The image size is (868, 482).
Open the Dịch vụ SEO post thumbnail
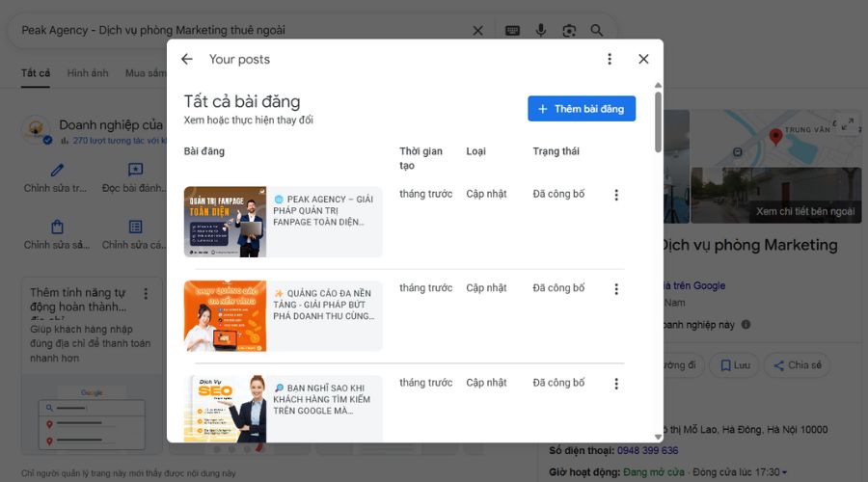pyautogui.click(x=225, y=409)
